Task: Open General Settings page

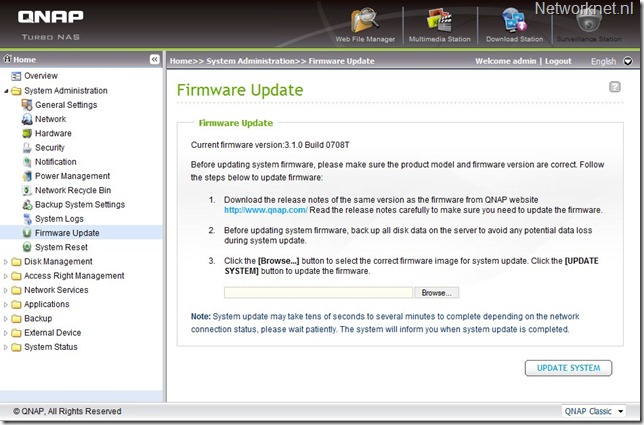Action: pyautogui.click(x=66, y=105)
